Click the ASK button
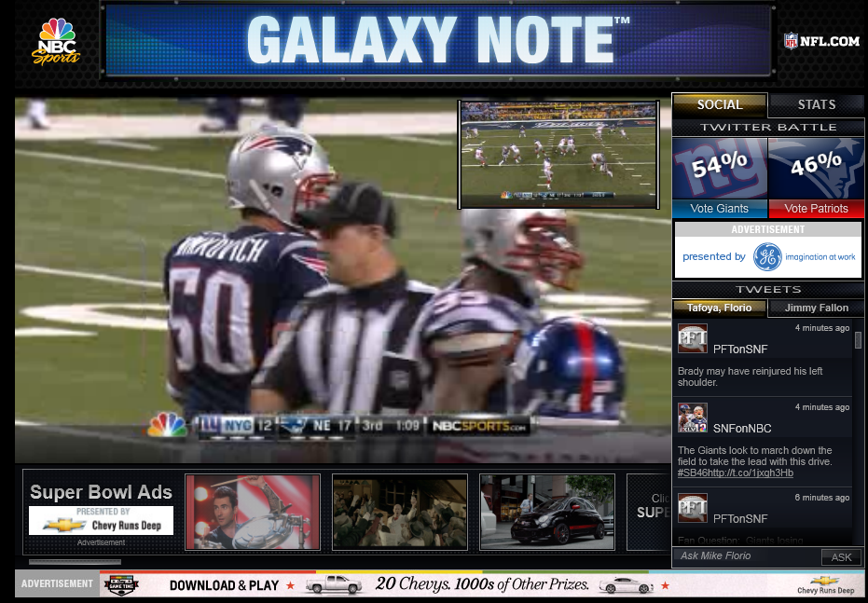Screen dimensions: 868x603 coord(841,557)
